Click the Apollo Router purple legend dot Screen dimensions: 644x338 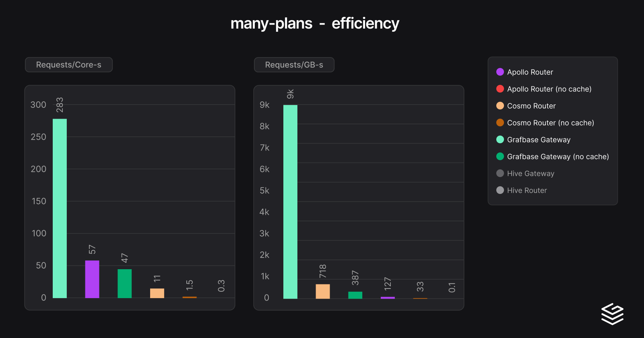pyautogui.click(x=500, y=72)
